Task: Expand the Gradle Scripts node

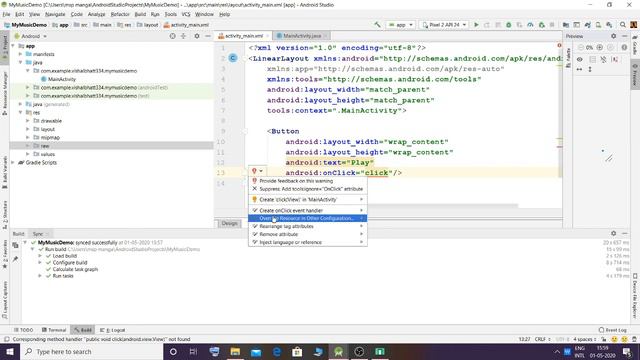Action: coord(13,162)
